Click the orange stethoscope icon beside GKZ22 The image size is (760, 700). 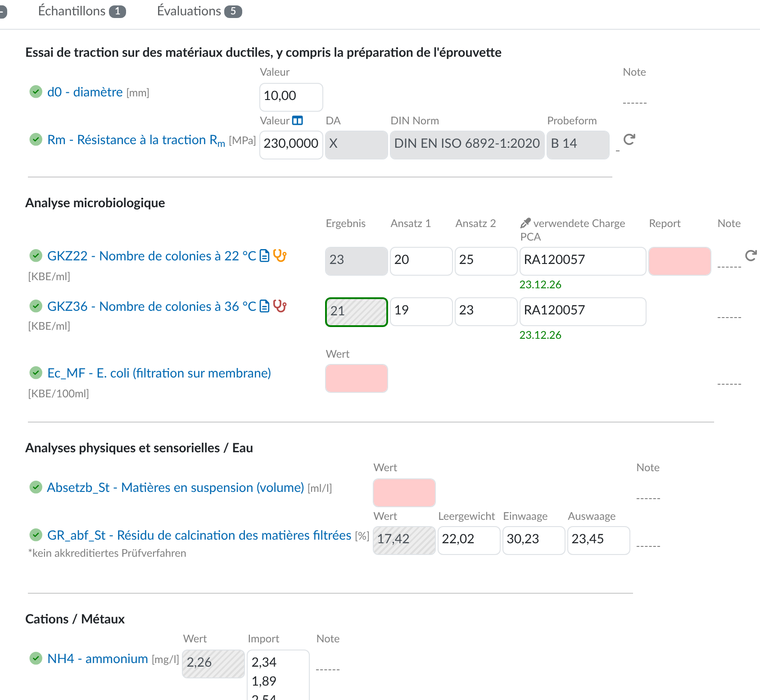[x=280, y=256]
